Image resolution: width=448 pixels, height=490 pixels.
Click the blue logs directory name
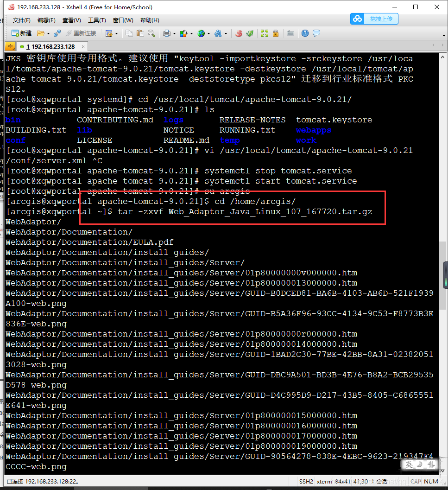173,120
